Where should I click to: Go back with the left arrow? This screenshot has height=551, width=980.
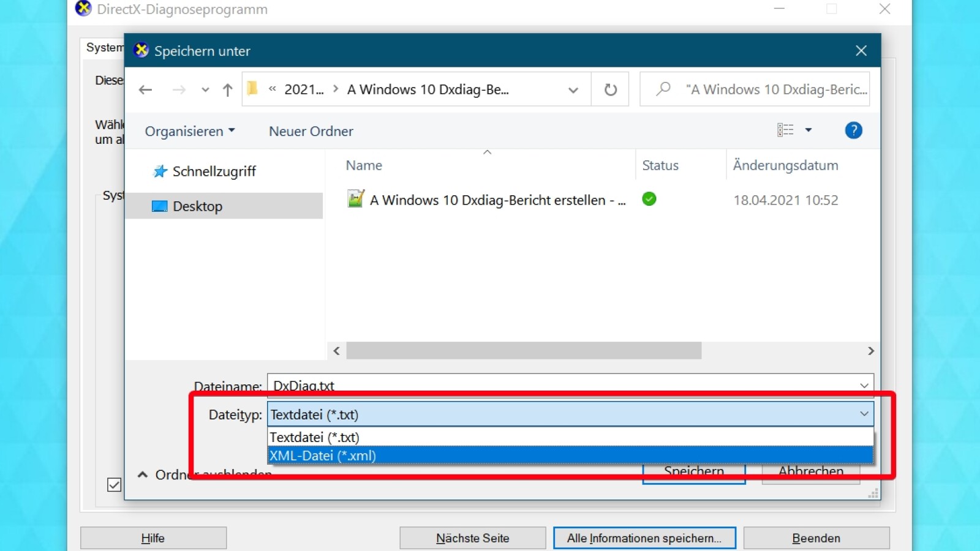145,90
